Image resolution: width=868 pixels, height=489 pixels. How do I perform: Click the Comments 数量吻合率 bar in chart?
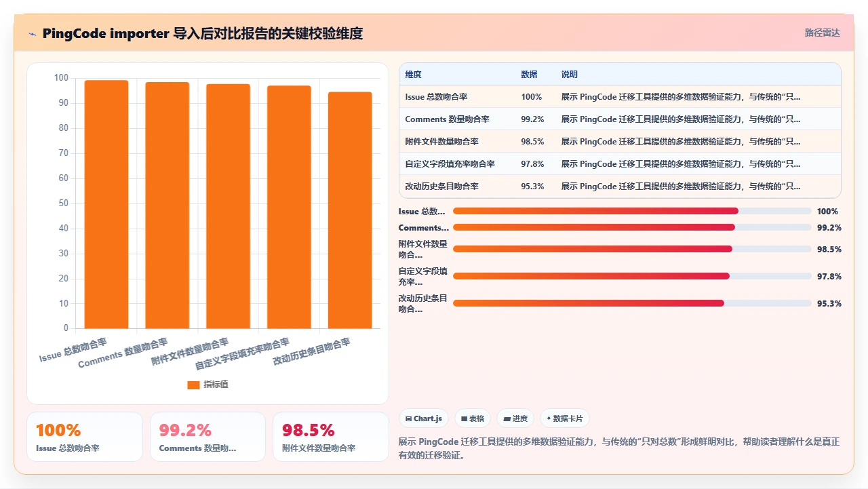coord(167,206)
